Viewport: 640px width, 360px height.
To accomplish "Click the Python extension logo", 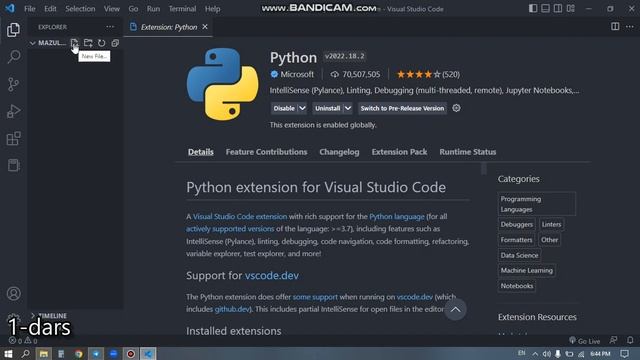I will [222, 84].
